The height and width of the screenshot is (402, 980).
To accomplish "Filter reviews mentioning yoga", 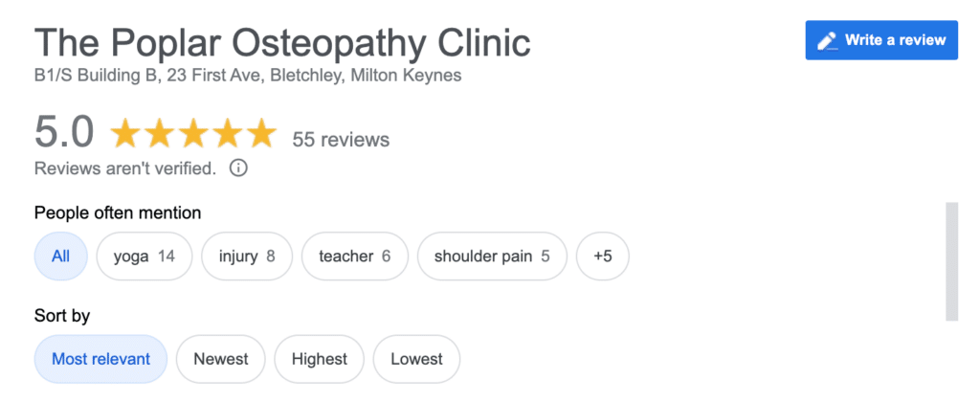I will (x=144, y=257).
